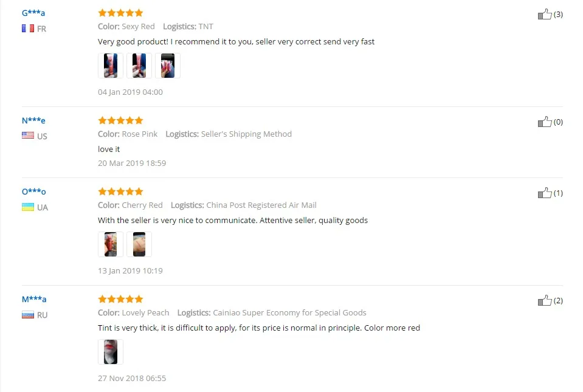Click the Ukrainian flag under O***o

pos(28,207)
